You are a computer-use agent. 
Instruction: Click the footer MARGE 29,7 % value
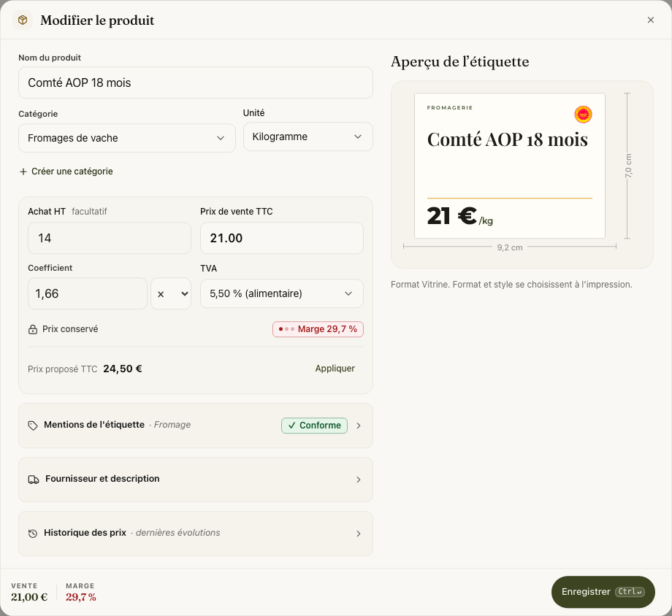click(x=81, y=597)
